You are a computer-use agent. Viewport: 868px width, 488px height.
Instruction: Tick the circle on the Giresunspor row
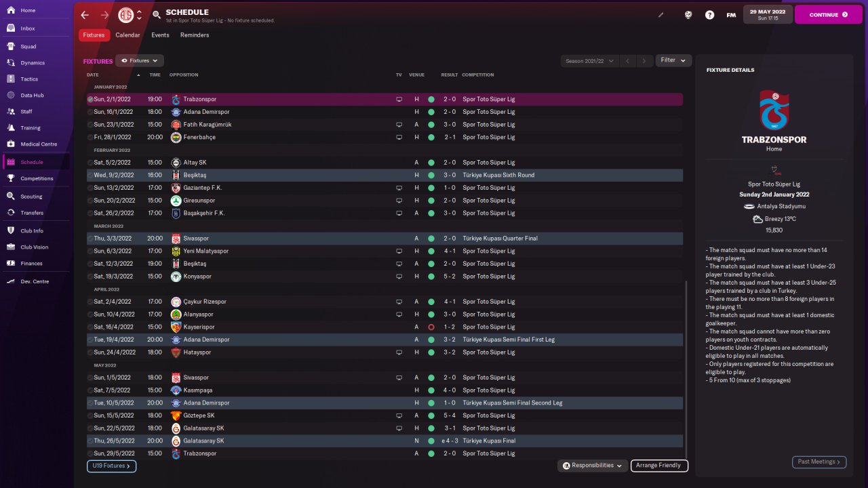coord(90,201)
